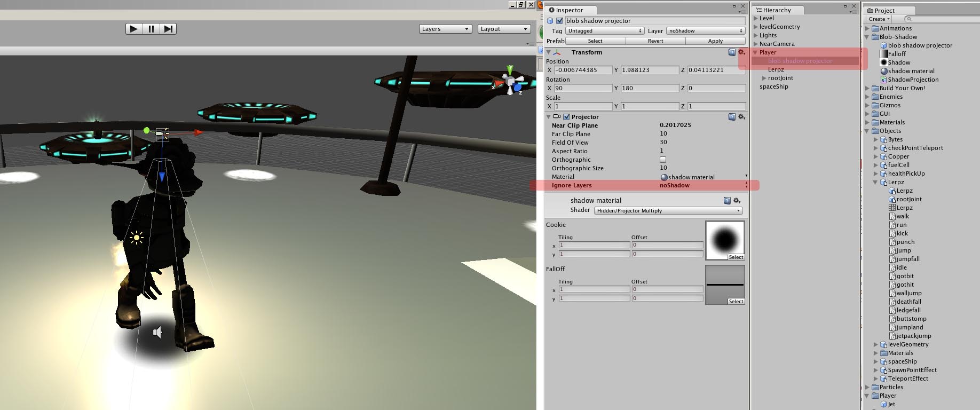This screenshot has width=980, height=410.
Task: Disable the Projector component checkbox
Action: coord(566,117)
